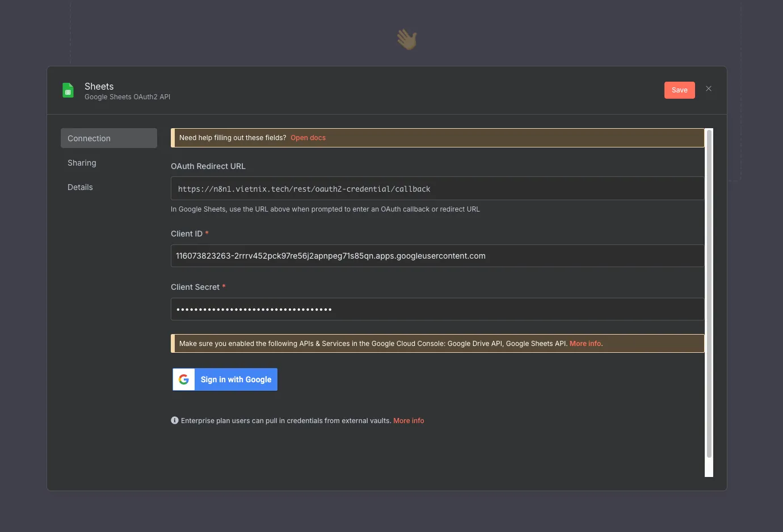Click the Enterprise plan users note text
783x532 pixels.
tap(286, 421)
